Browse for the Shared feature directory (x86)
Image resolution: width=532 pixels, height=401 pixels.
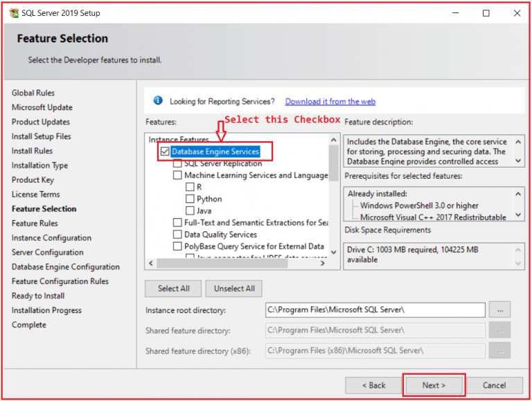click(x=499, y=350)
